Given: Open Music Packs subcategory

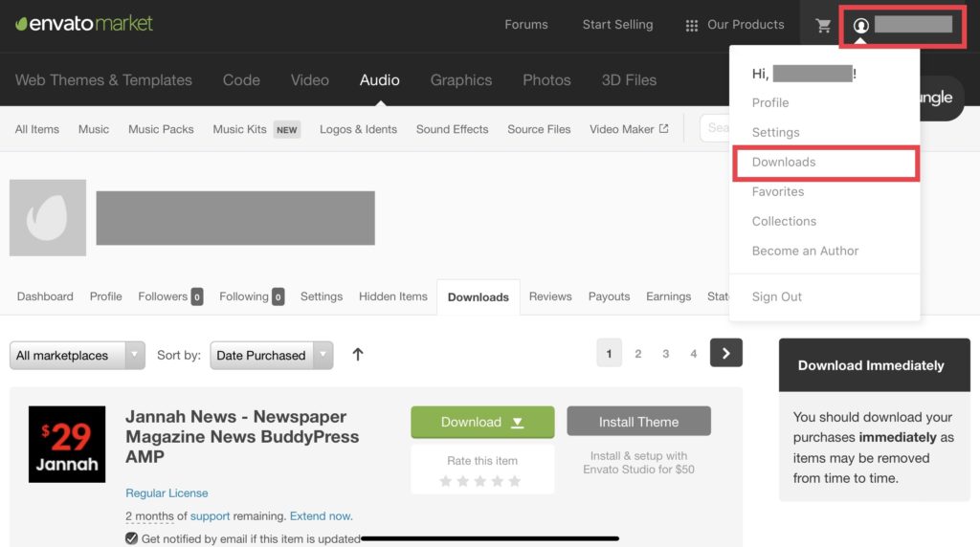Looking at the screenshot, I should tap(161, 129).
